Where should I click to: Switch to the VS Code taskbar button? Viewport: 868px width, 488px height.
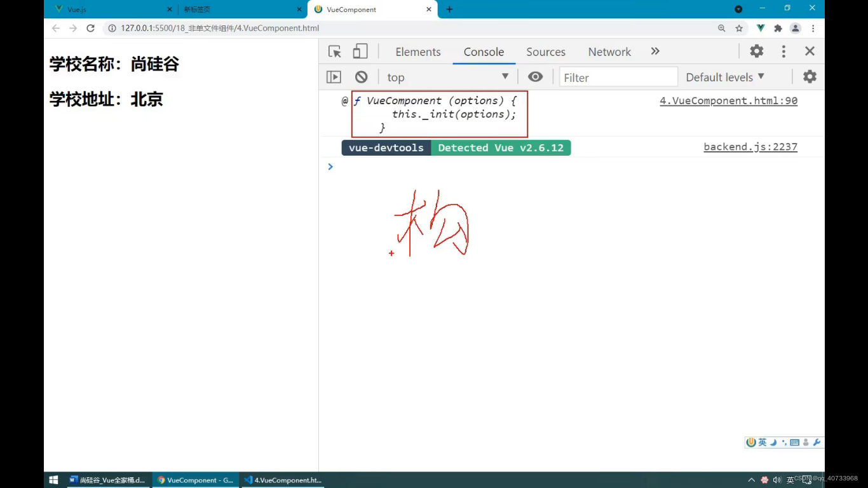click(x=283, y=480)
